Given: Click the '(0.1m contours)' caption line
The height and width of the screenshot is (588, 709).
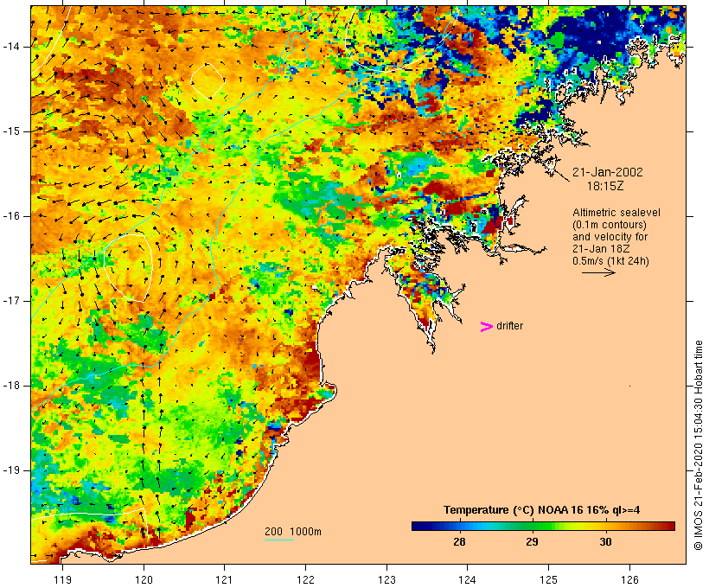Looking at the screenshot, I should tap(610, 224).
